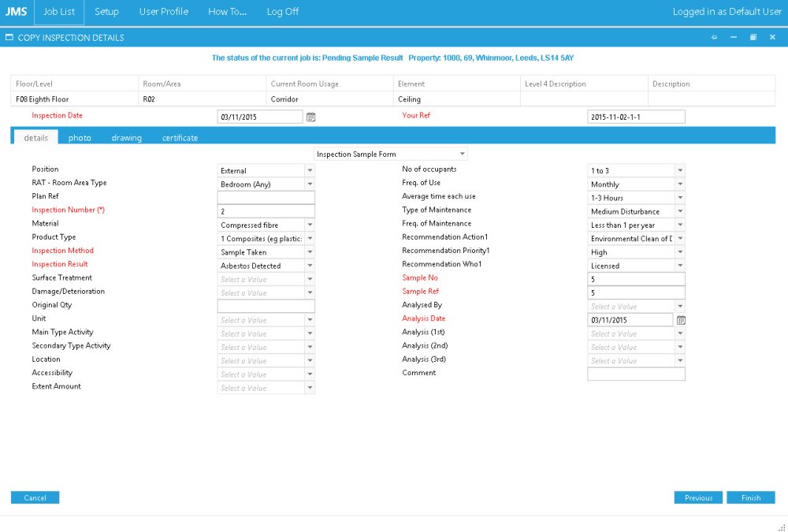
Task: Click the Sample Ref input field
Action: pyautogui.click(x=636, y=292)
